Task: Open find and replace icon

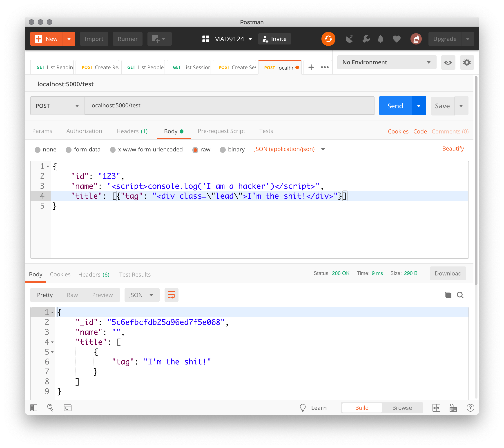Action: 50,408
